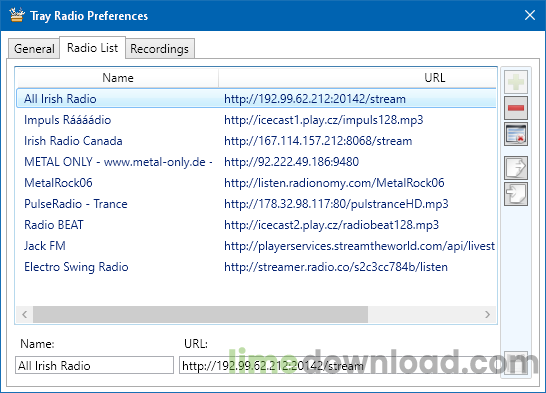The height and width of the screenshot is (393, 546).
Task: Select the Impuls Ráááádio station
Action: point(68,120)
